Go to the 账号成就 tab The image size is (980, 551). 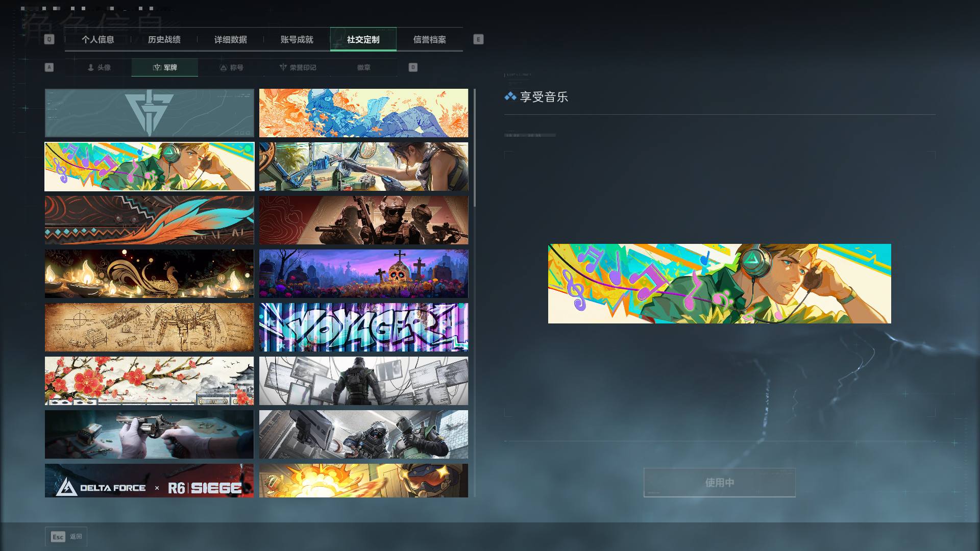click(x=297, y=39)
